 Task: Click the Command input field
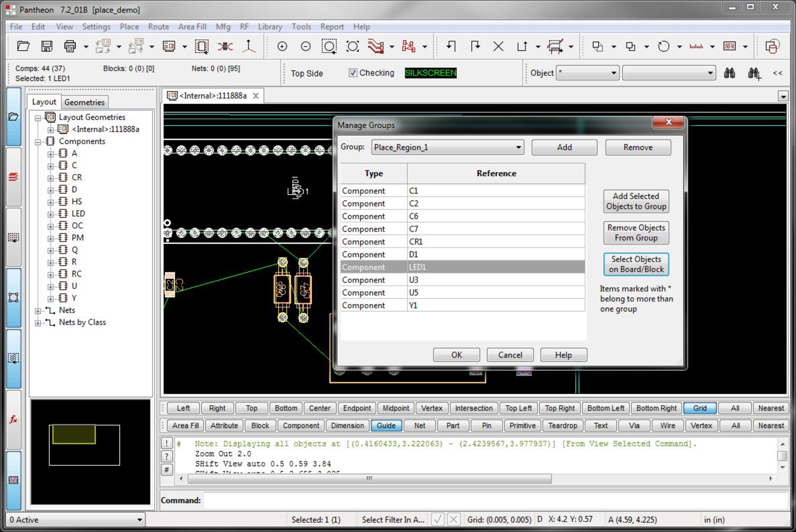coord(495,501)
